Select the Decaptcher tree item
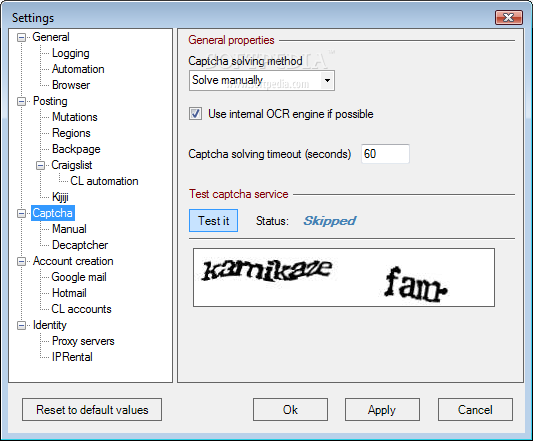The width and height of the screenshot is (533, 441). click(80, 245)
